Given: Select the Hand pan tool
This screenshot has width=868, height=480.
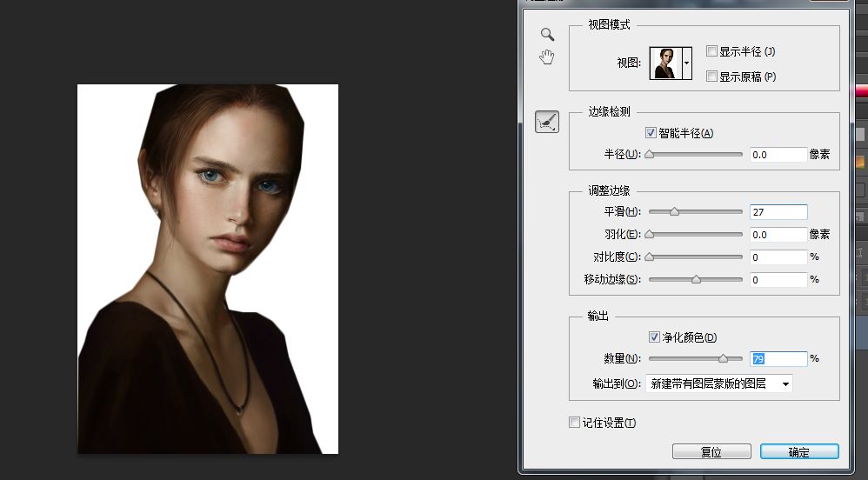Looking at the screenshot, I should tap(547, 57).
